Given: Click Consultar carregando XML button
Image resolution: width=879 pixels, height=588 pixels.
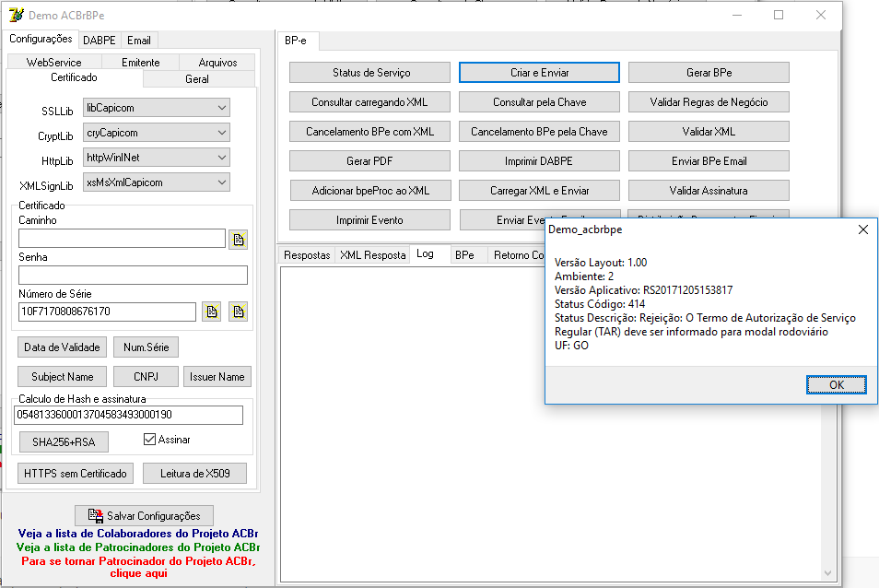Looking at the screenshot, I should (x=370, y=102).
